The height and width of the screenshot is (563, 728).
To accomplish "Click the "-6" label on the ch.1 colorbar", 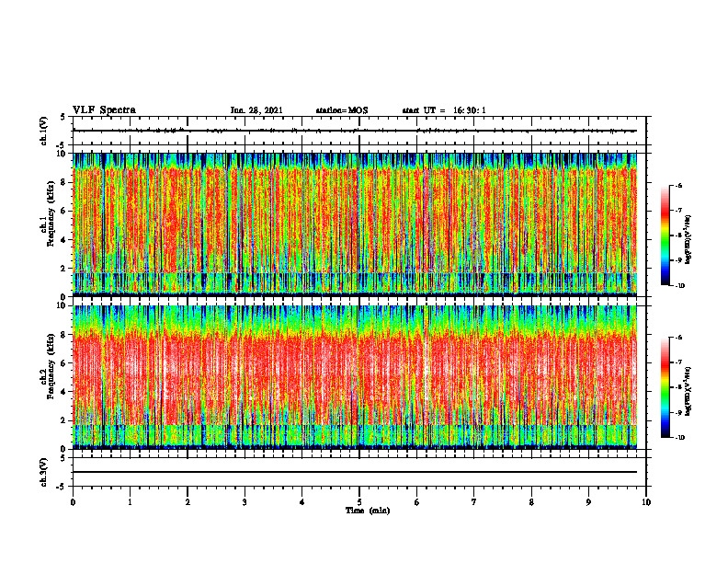I will 678,185.
